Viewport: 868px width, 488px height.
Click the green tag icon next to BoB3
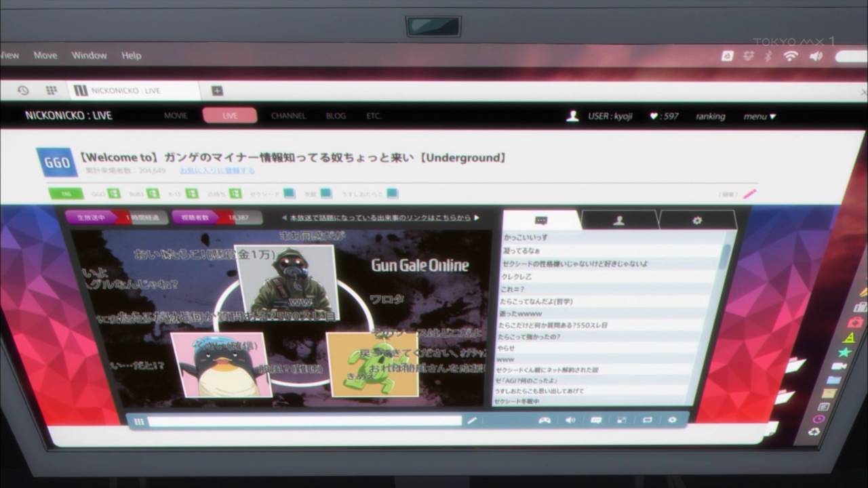153,194
